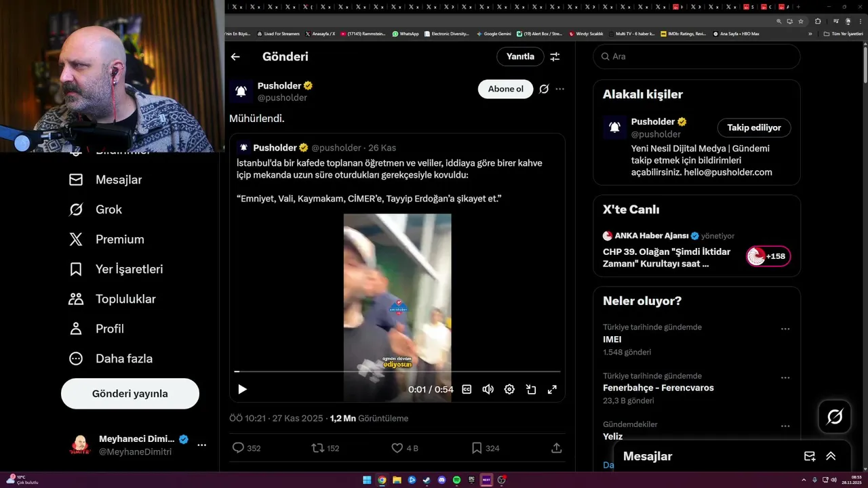Screen dimensions: 868x488
Task: Mute the video volume icon
Action: [x=488, y=389]
